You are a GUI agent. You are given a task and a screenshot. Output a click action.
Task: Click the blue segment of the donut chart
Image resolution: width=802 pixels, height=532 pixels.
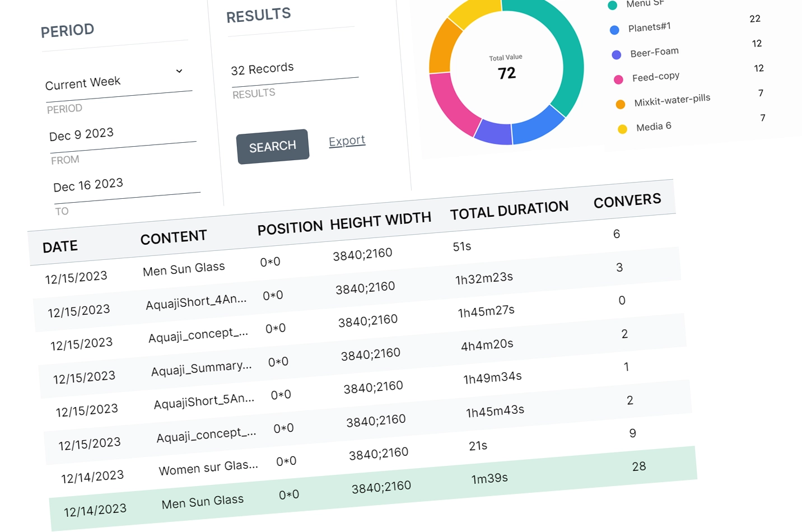[x=538, y=127]
